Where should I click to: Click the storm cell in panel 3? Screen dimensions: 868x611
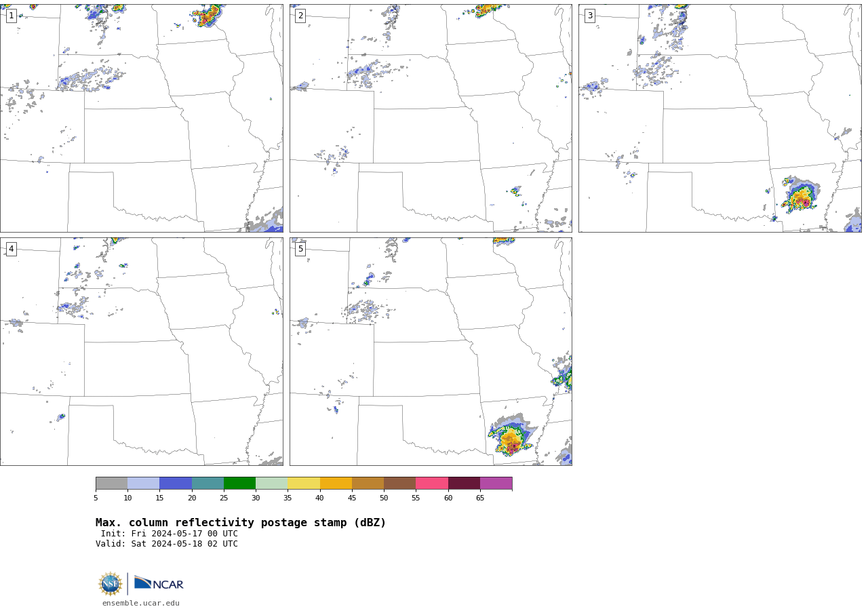click(800, 195)
